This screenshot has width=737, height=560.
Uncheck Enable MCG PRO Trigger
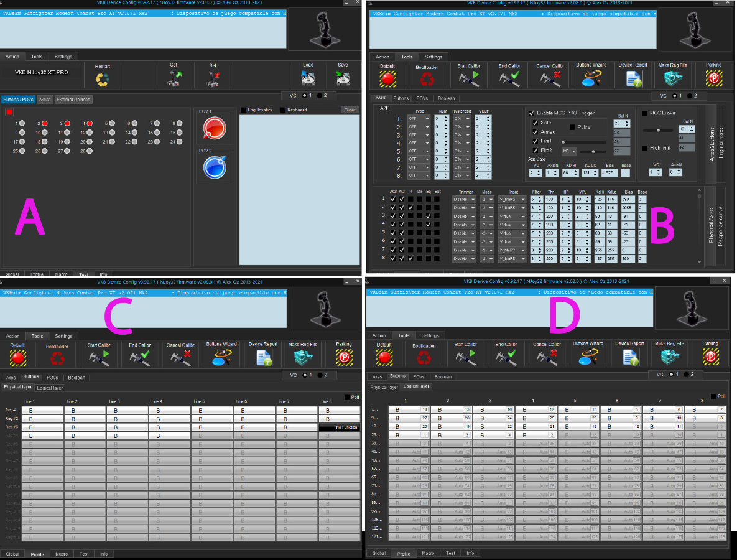pos(531,113)
